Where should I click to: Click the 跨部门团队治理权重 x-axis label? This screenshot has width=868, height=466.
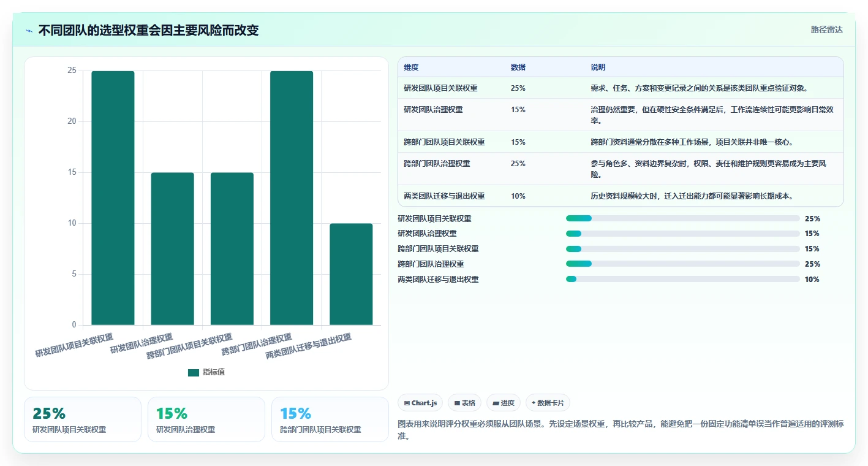[x=257, y=345]
